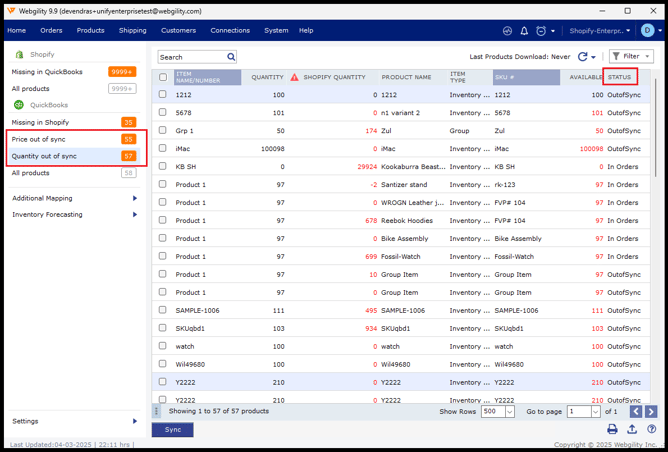Select checkbox for iMac row

coord(163,149)
